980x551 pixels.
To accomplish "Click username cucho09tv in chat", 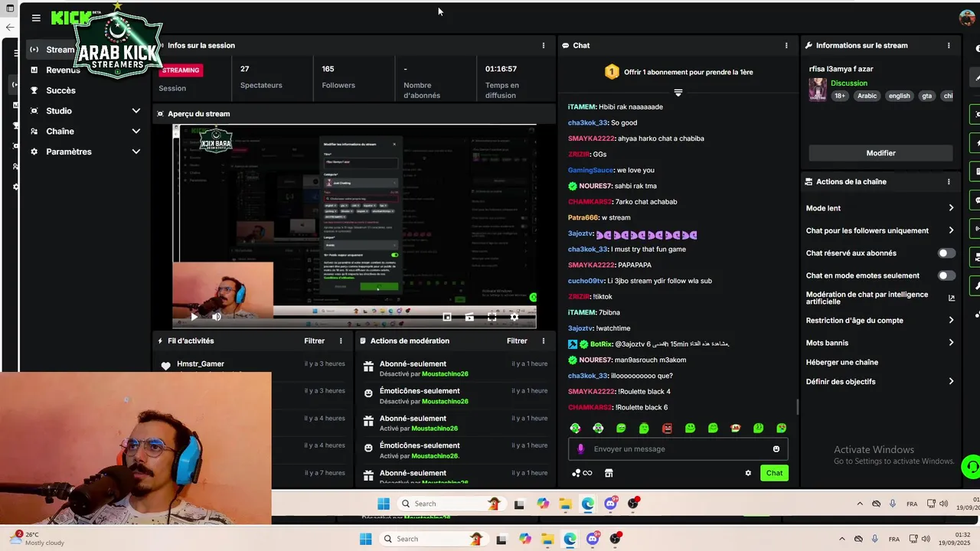I will coord(586,281).
